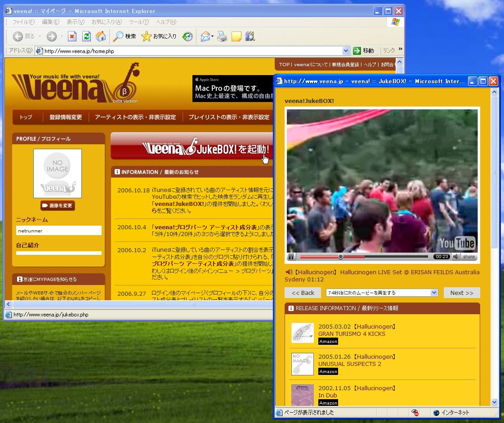Click the yellow note Edit icon
504x423 pixels.
click(236, 36)
